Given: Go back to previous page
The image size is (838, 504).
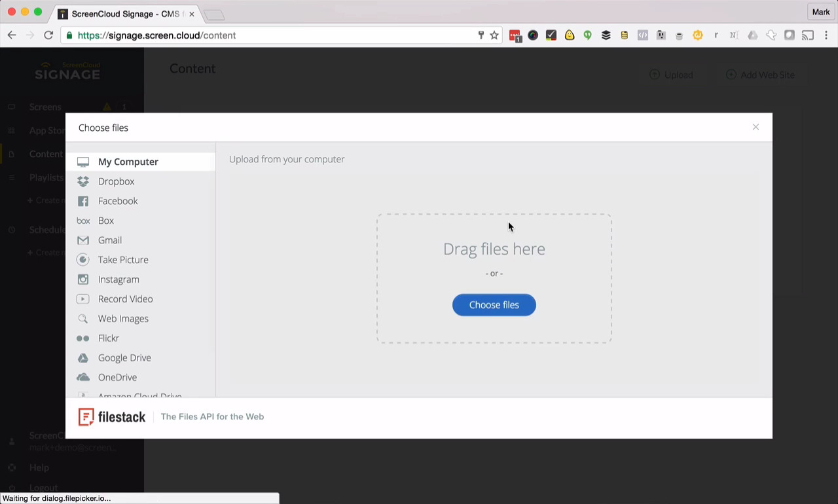Looking at the screenshot, I should 12,35.
